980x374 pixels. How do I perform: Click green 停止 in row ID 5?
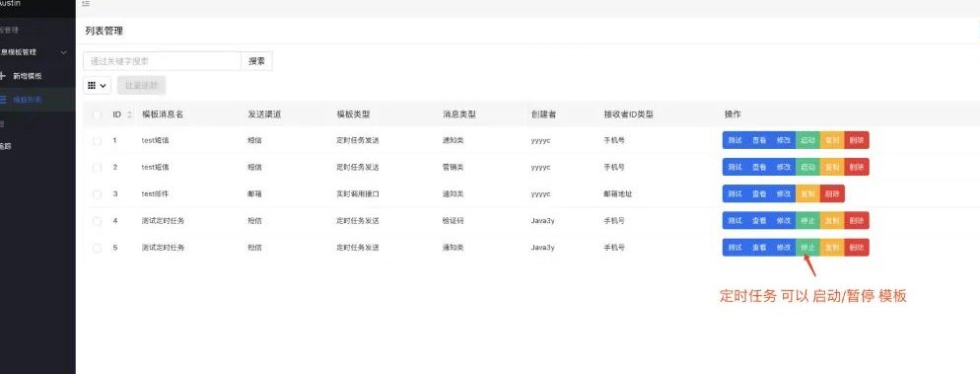pyautogui.click(x=808, y=248)
